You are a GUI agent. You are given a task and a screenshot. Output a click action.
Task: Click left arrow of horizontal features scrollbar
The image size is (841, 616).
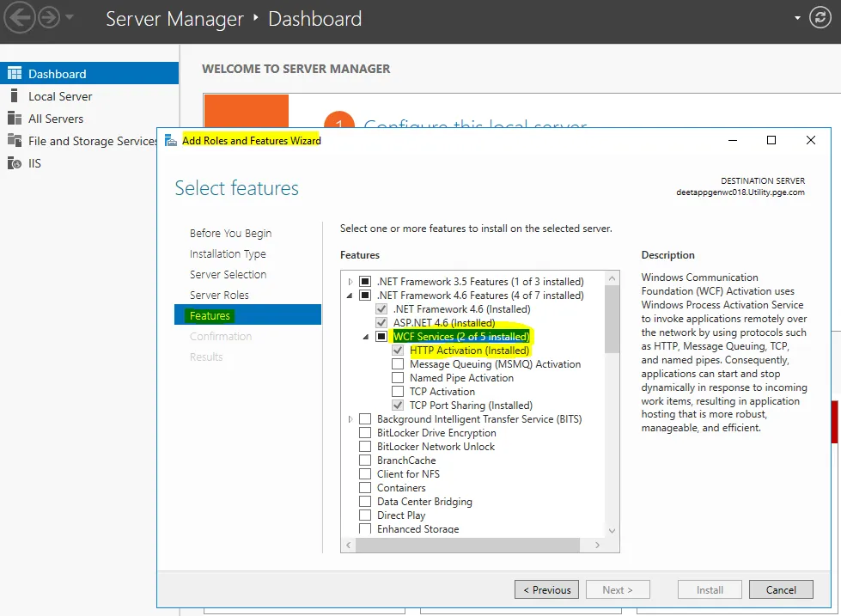pos(348,546)
